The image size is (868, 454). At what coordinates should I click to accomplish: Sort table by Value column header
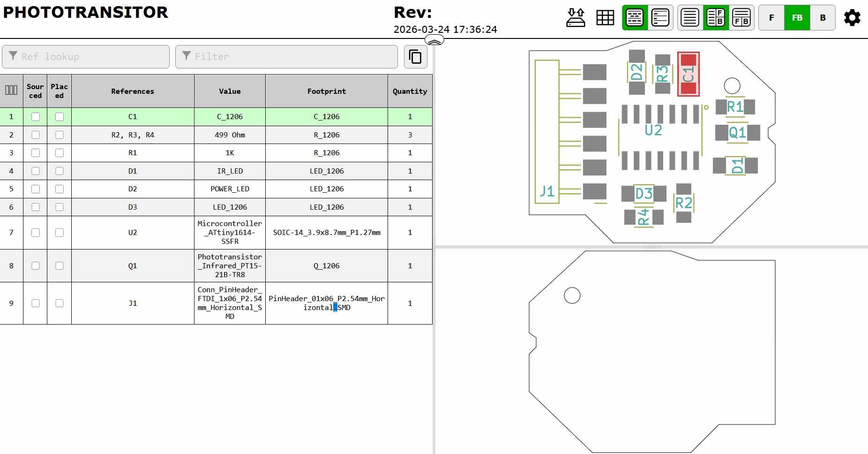click(x=230, y=91)
